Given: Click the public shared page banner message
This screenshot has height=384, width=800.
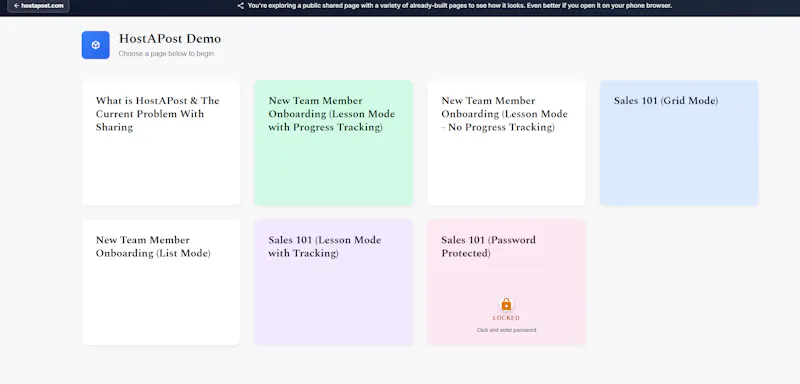Looking at the screenshot, I should coord(460,6).
